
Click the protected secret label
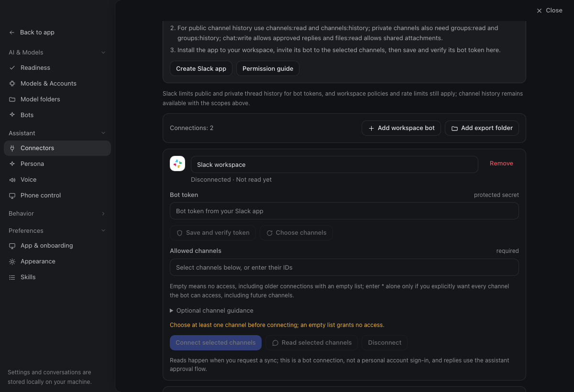point(497,195)
